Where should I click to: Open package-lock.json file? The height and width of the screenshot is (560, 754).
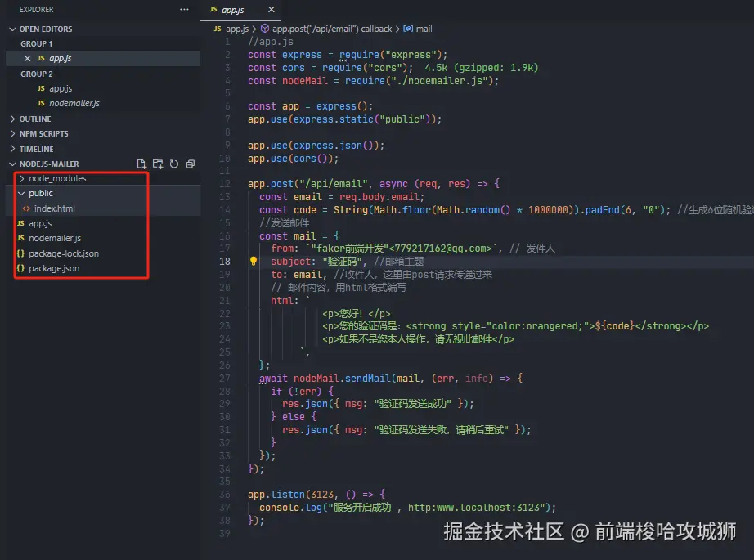tap(64, 253)
